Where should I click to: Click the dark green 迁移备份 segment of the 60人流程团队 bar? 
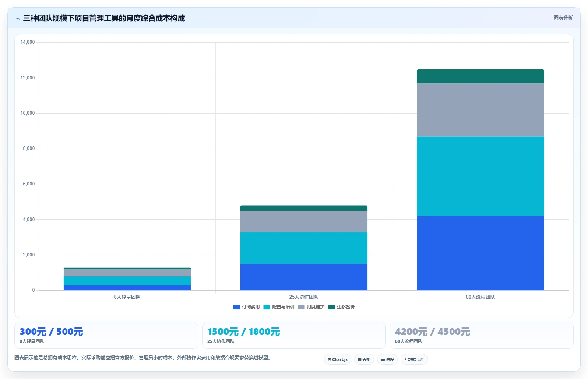tap(480, 76)
